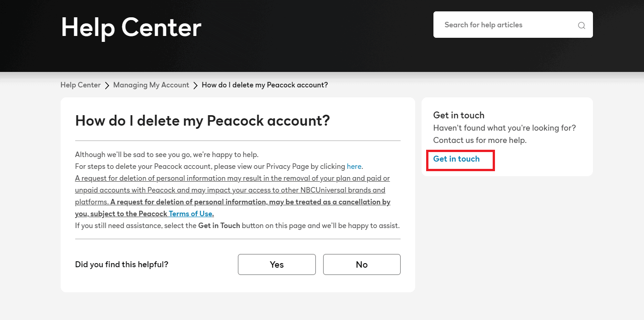This screenshot has width=644, height=320.
Task: Click the 'Haven't found what you're looking for?' text
Action: 505,128
